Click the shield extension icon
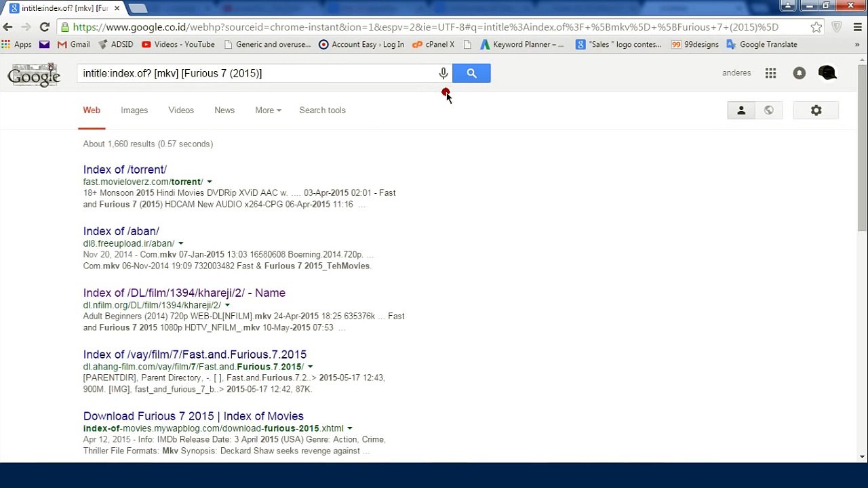Image resolution: width=868 pixels, height=488 pixels. [837, 27]
